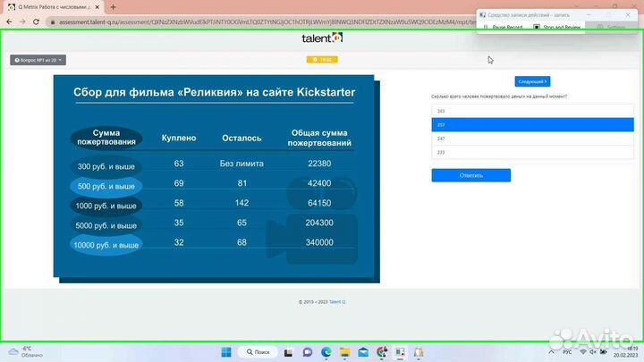Viewport: 644px width, 362px height.
Task: Pick answer option 233
Action: click(532, 152)
